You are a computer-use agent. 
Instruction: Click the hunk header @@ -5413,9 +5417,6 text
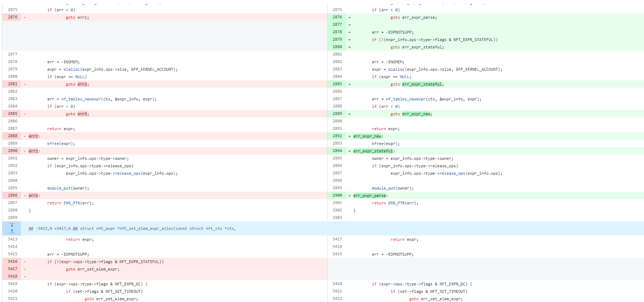132,229
